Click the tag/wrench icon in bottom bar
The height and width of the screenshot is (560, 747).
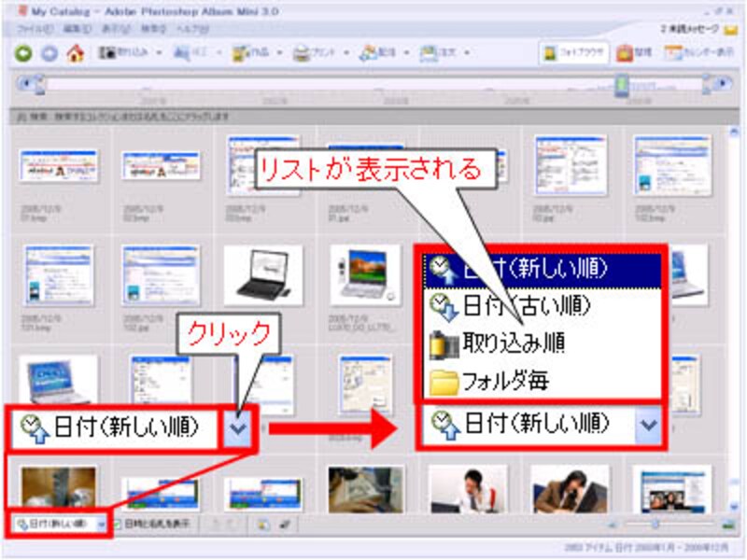point(285,525)
